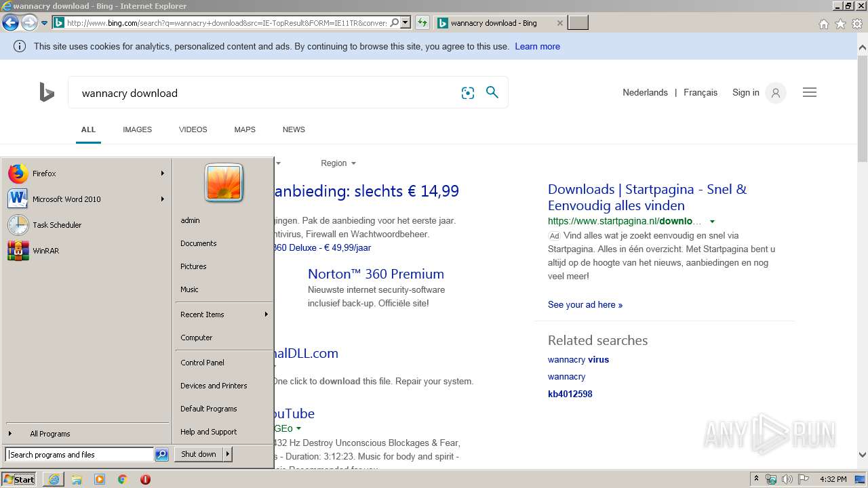Open Windows Explorer folder taskbar icon

pyautogui.click(x=77, y=479)
